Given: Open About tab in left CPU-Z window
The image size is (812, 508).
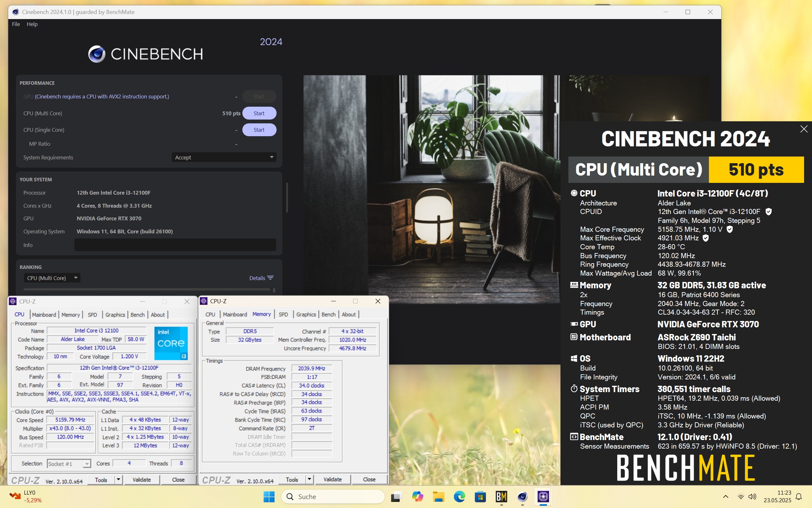Looking at the screenshot, I should coord(158,314).
